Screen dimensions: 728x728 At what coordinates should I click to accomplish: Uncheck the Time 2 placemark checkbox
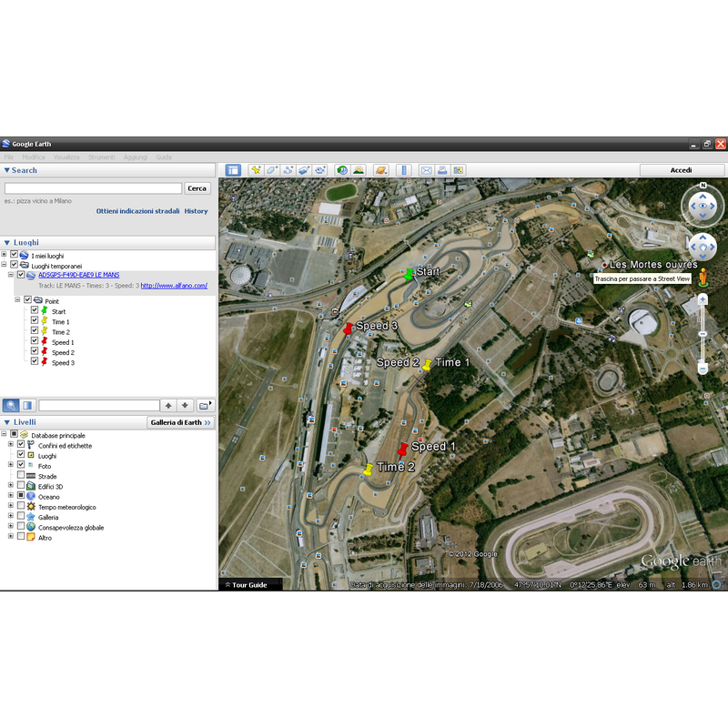tap(35, 330)
